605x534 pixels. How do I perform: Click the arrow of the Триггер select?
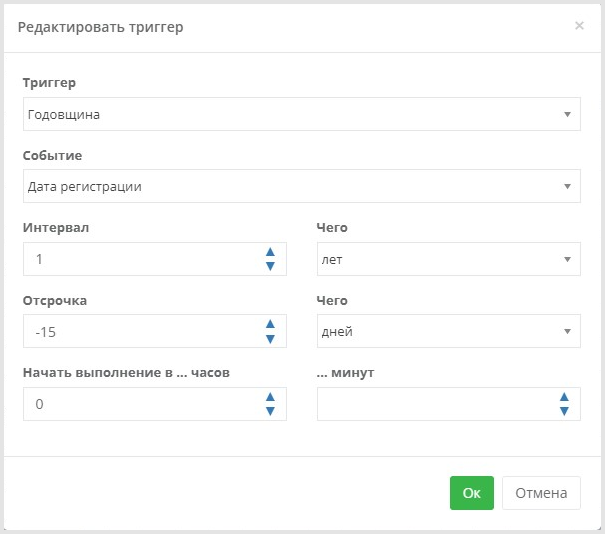tap(567, 115)
